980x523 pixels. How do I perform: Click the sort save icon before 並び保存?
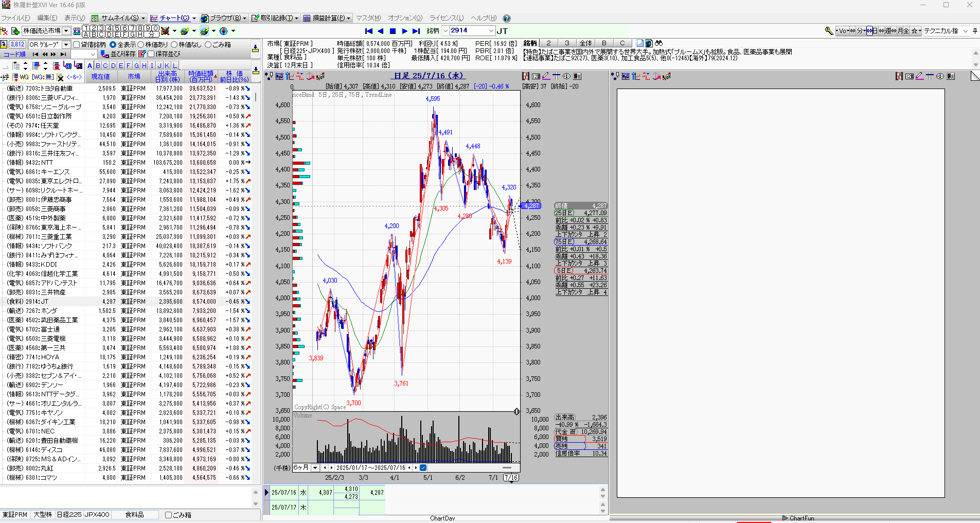point(104,54)
